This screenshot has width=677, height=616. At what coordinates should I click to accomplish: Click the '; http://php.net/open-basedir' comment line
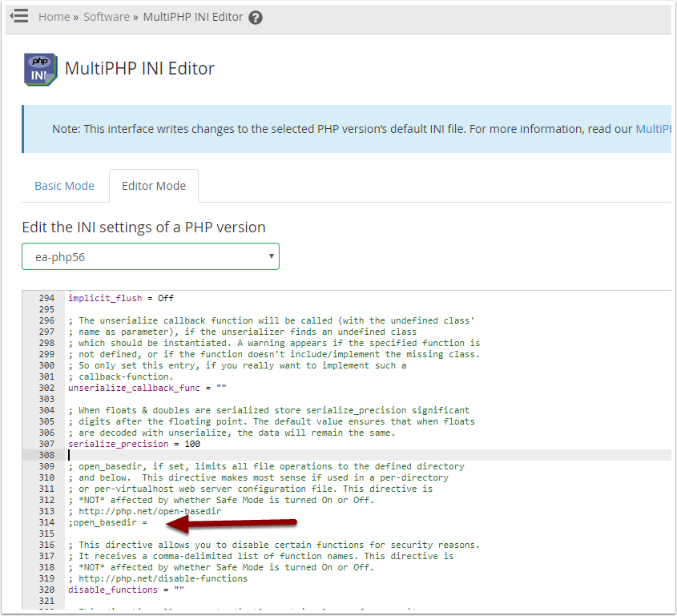(145, 512)
